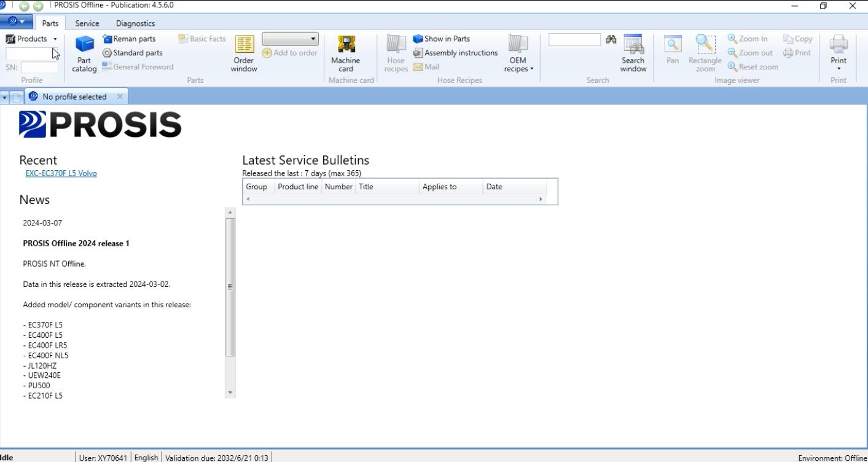Sort by Product line column header
Image resolution: width=868 pixels, height=462 pixels.
click(298, 187)
